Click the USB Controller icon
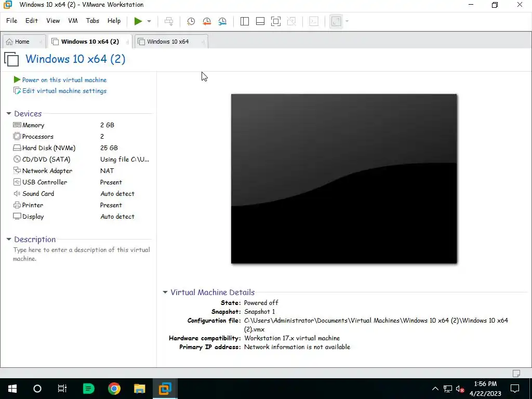This screenshot has height=399, width=532. pos(17,182)
